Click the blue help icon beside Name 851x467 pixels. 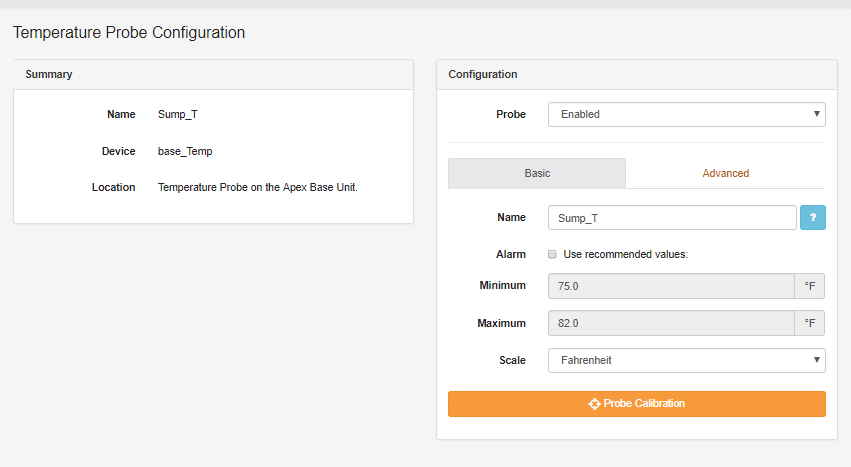[812, 218]
